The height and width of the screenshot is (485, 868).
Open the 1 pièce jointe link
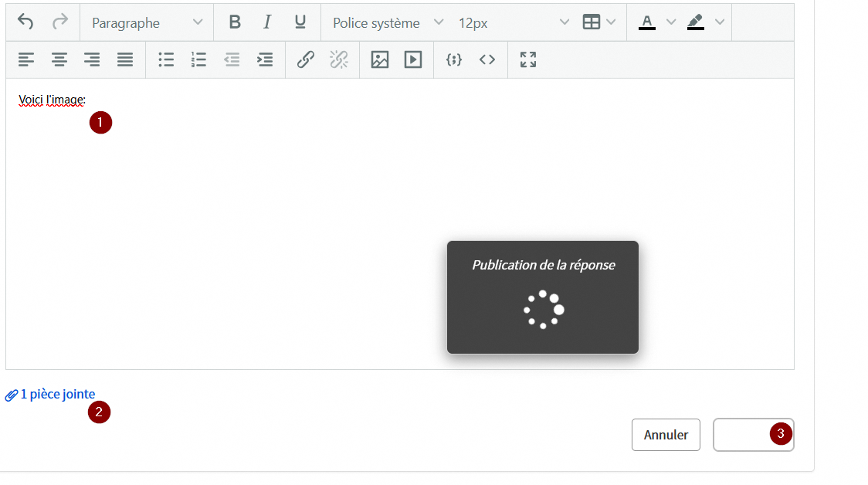coord(57,395)
